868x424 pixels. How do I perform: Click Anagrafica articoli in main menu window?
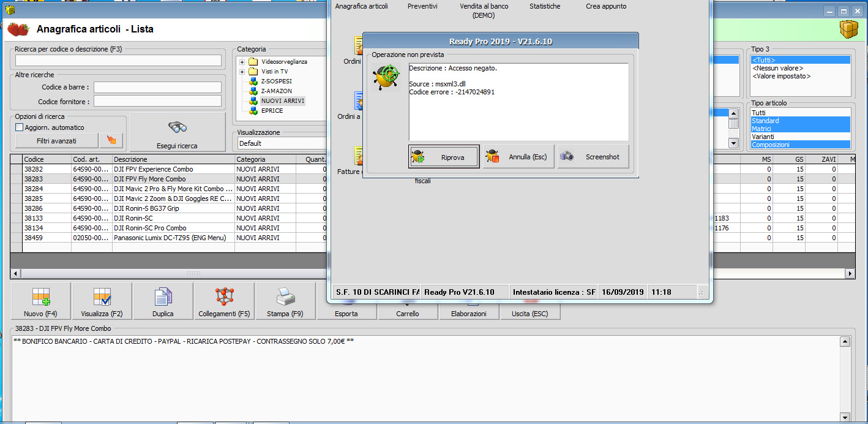[362, 6]
